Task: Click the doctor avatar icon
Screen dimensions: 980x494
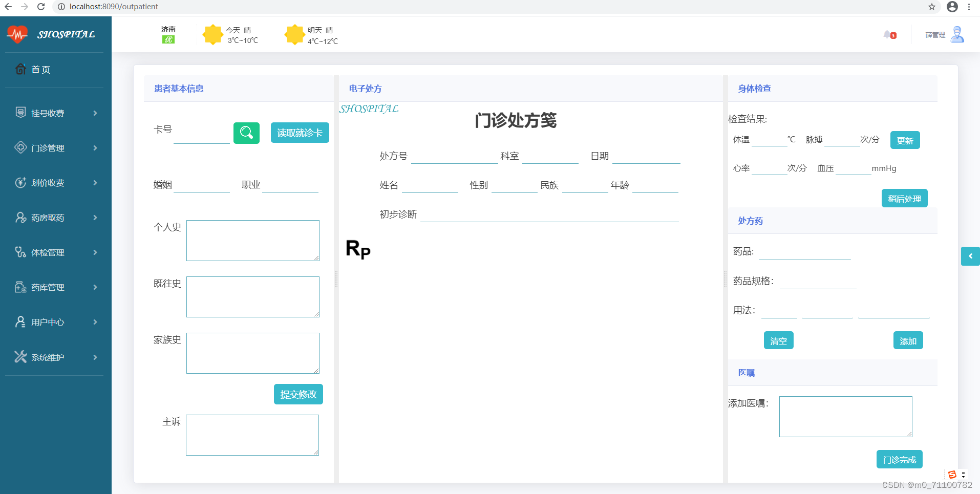Action: pos(957,34)
